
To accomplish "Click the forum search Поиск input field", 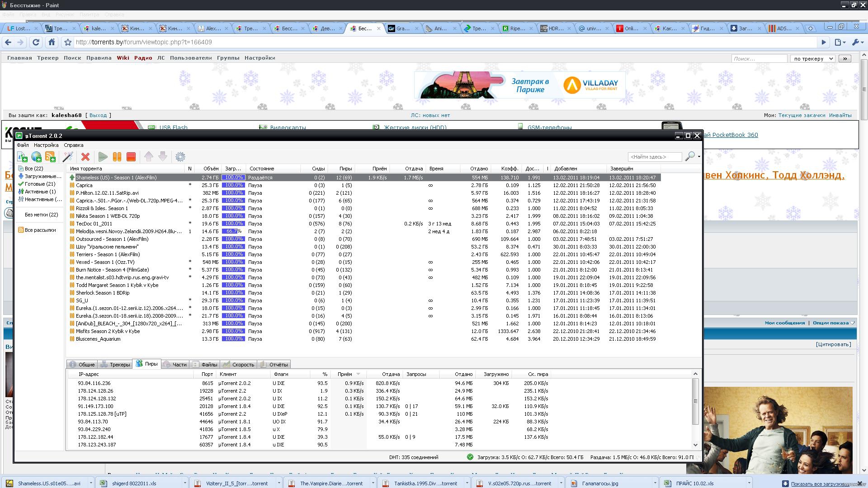I will pos(759,59).
